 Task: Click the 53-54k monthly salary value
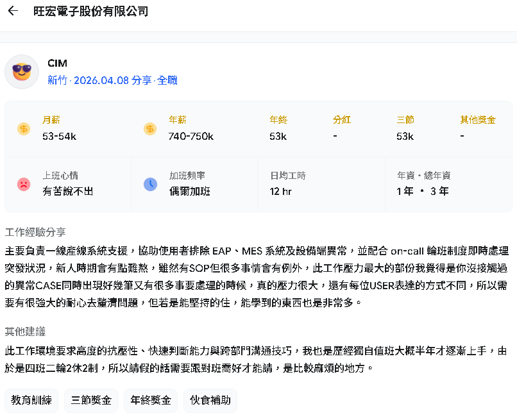click(60, 136)
